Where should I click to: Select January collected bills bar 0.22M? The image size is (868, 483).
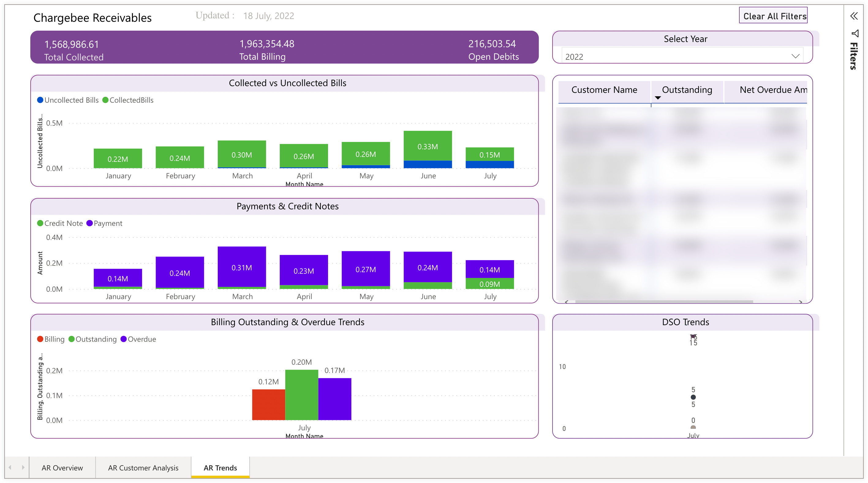click(118, 158)
